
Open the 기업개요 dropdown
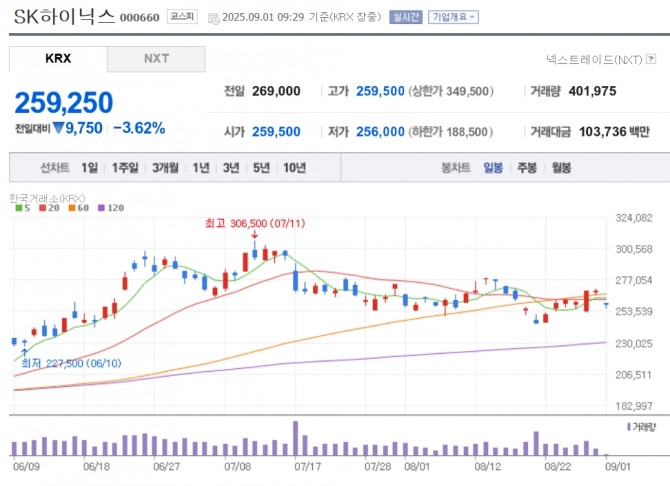tap(453, 17)
